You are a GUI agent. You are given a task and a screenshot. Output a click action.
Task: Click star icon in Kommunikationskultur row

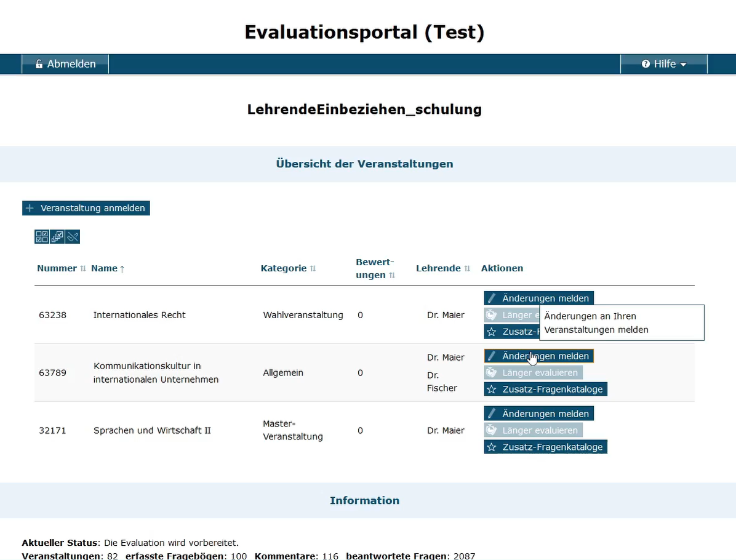point(492,389)
